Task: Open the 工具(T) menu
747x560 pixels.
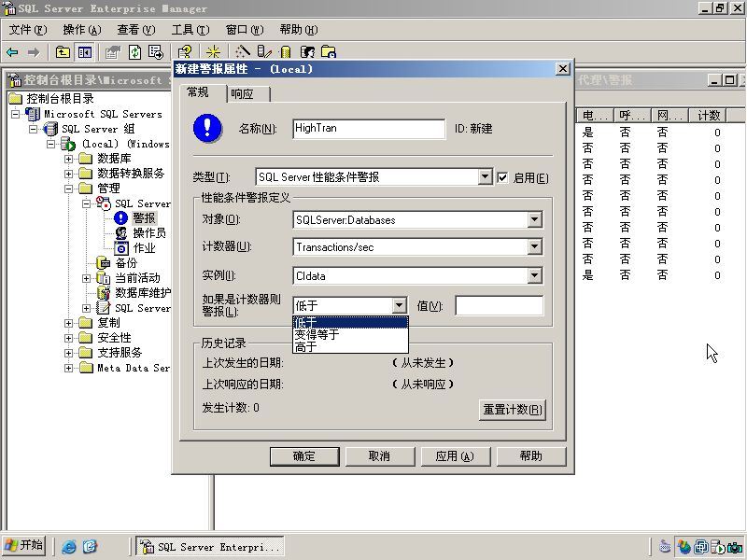Action: point(190,30)
